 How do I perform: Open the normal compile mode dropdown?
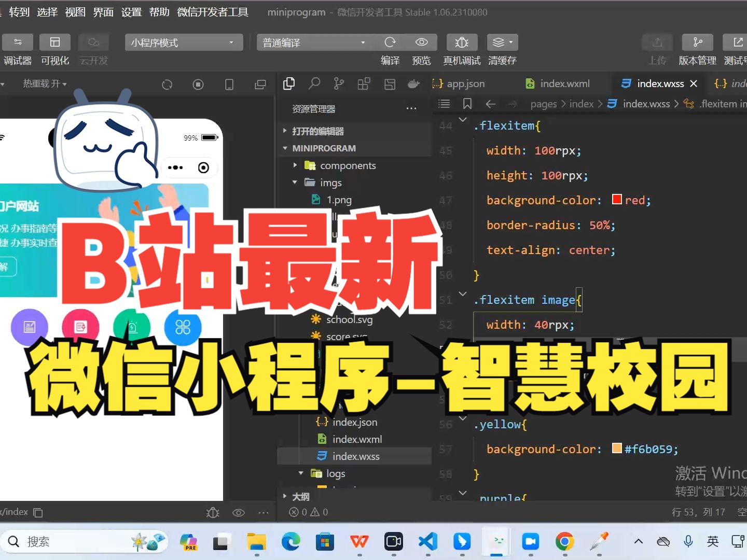314,43
